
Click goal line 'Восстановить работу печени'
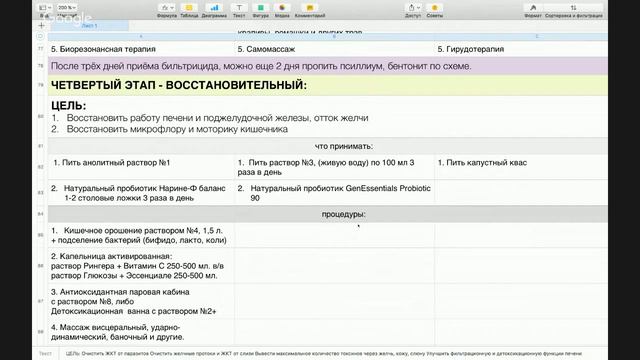coord(218,118)
